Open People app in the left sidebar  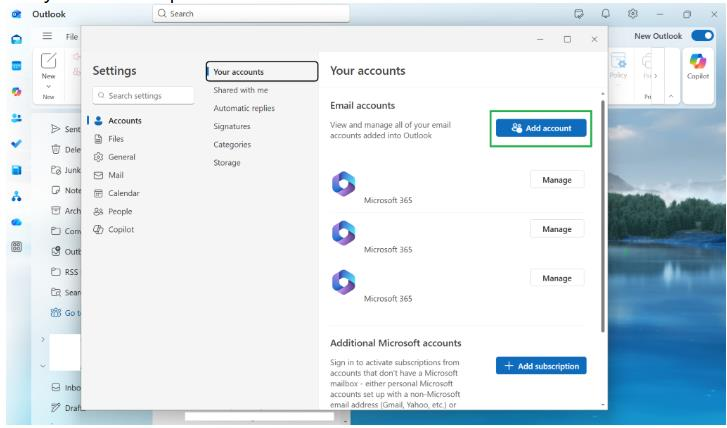click(17, 118)
